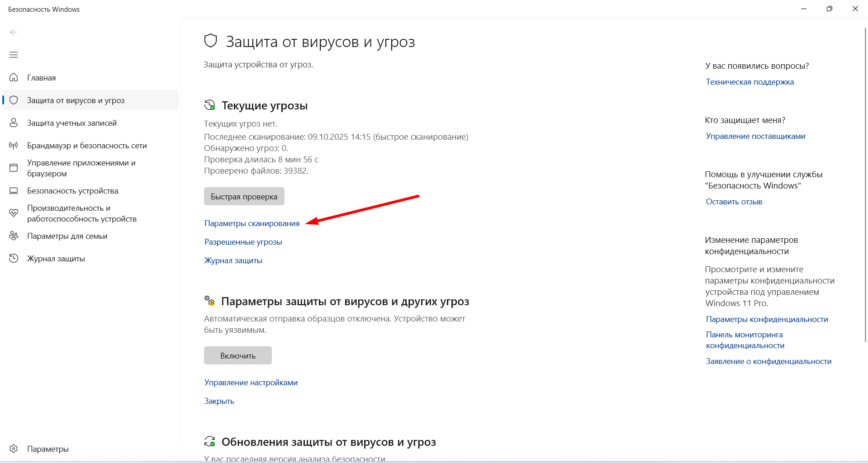
Task: Click the Закрыть link
Action: tap(219, 401)
